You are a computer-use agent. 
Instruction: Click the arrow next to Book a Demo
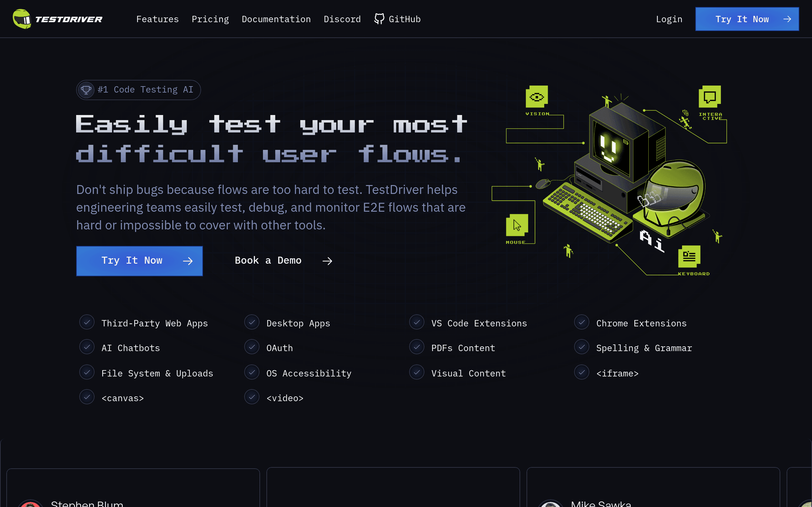[x=327, y=261]
